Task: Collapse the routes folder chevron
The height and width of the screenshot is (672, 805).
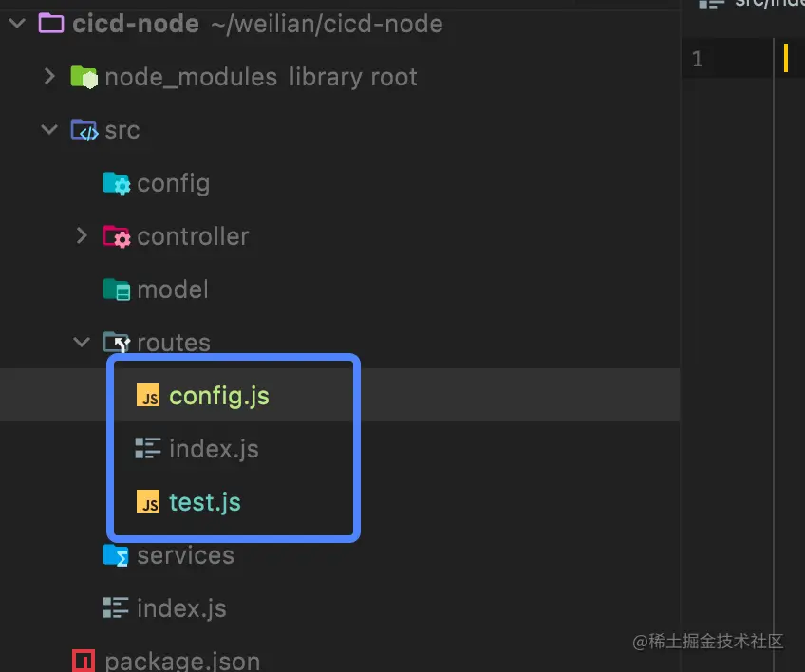Action: pyautogui.click(x=82, y=342)
